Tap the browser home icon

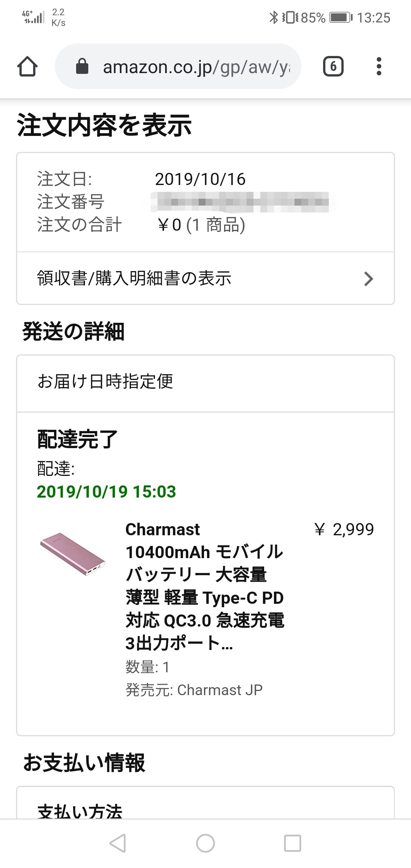27,67
